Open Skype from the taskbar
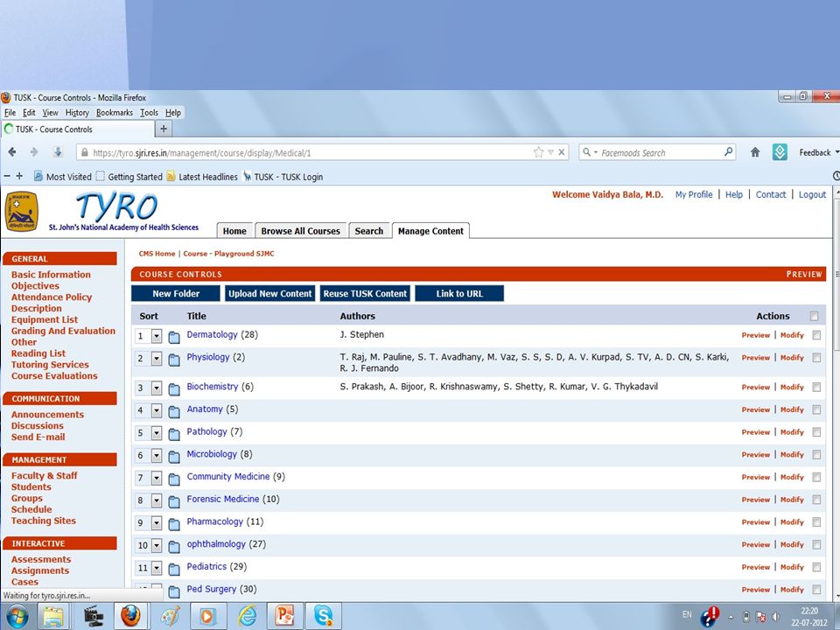Screen dimensions: 840x630 (323, 616)
